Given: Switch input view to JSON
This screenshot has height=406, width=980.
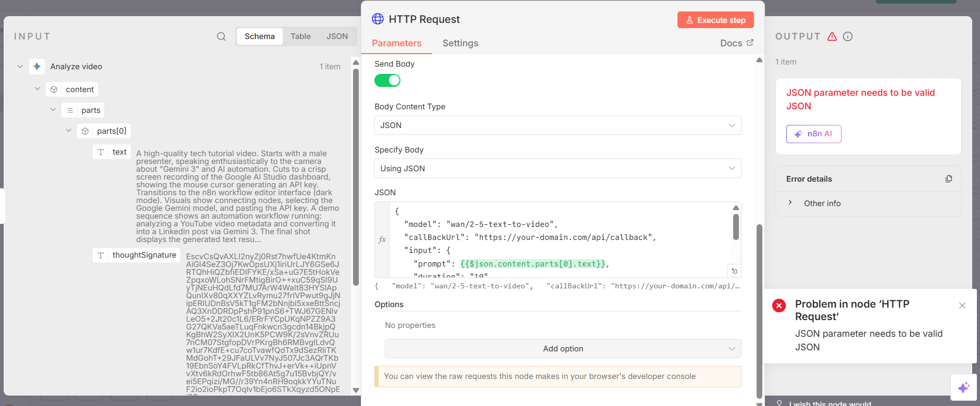Looking at the screenshot, I should [x=337, y=36].
